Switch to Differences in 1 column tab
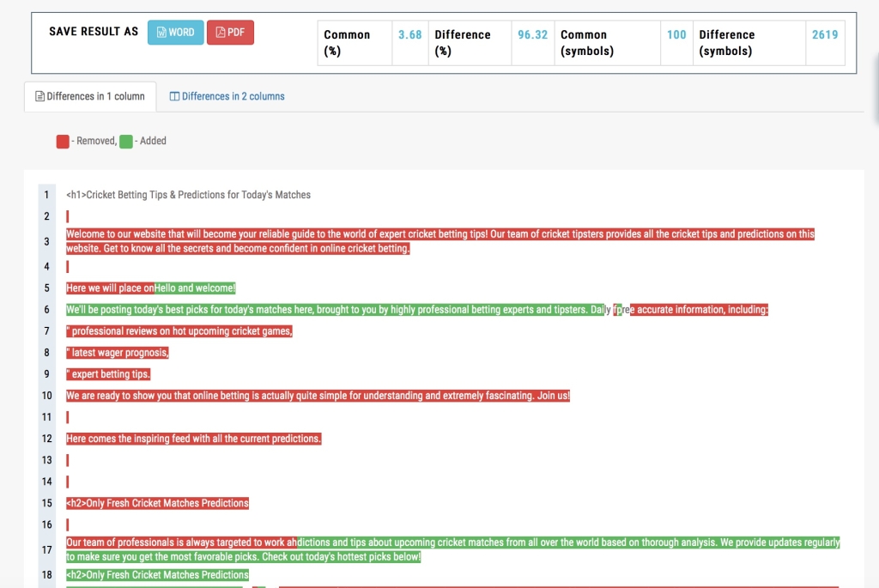This screenshot has width=879, height=588. [x=90, y=97]
